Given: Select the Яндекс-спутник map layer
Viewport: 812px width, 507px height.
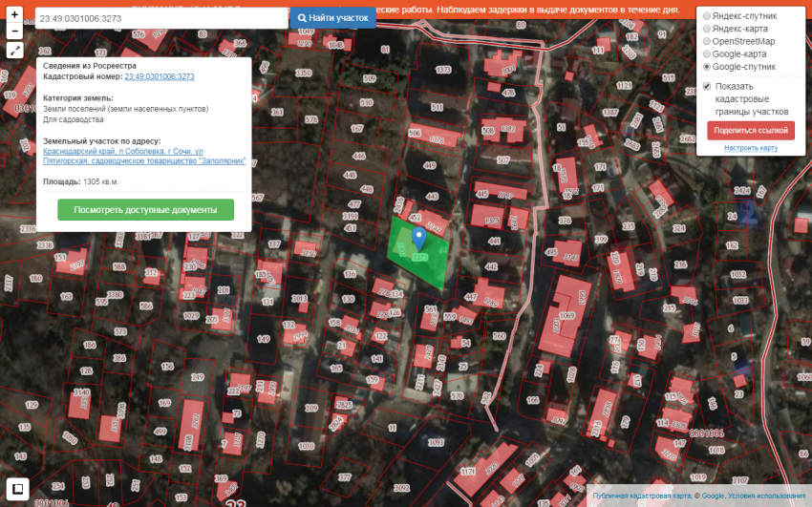Looking at the screenshot, I should 707,16.
